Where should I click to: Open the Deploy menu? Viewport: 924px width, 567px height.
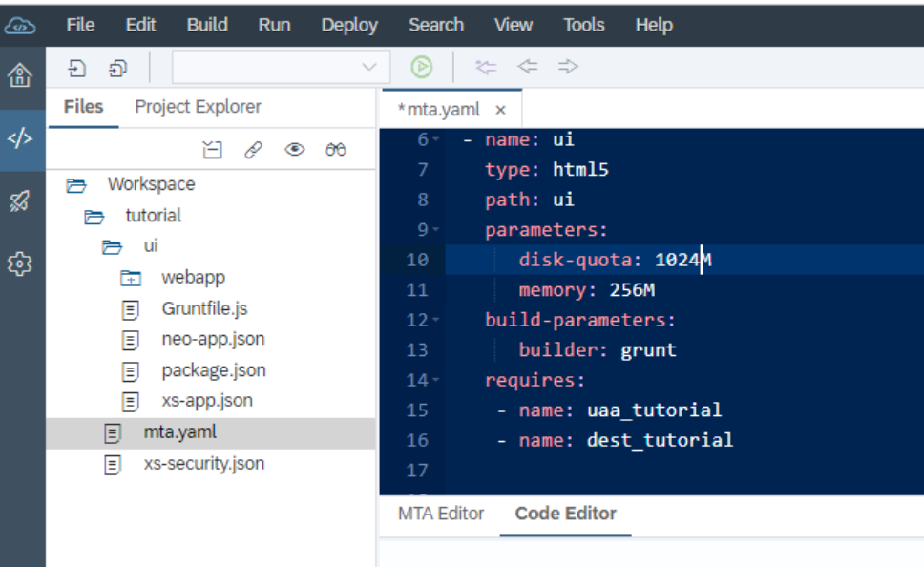click(x=349, y=25)
